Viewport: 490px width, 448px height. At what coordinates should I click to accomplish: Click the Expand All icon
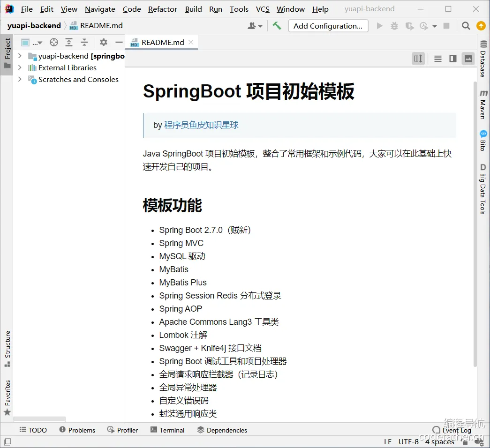click(69, 42)
